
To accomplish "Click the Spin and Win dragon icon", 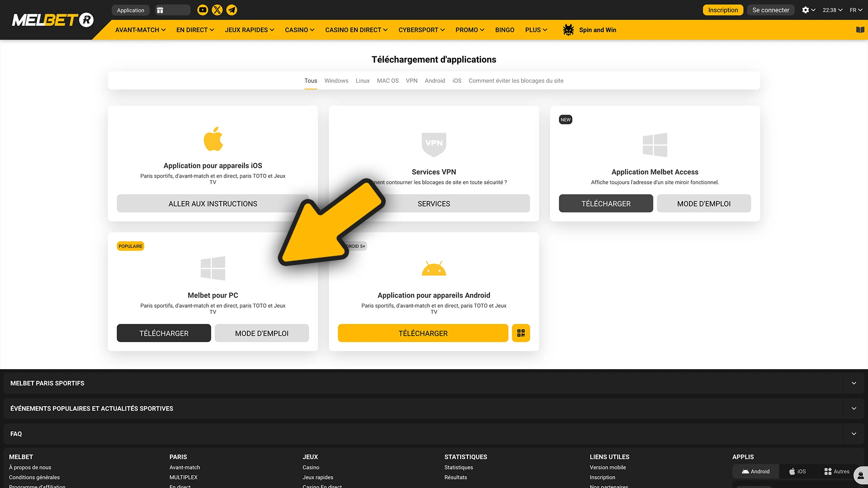I will pos(568,30).
